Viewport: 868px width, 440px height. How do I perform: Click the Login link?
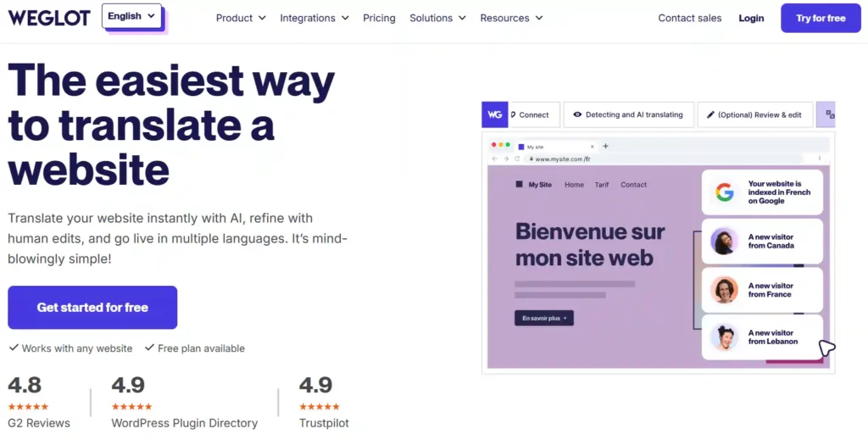(751, 18)
